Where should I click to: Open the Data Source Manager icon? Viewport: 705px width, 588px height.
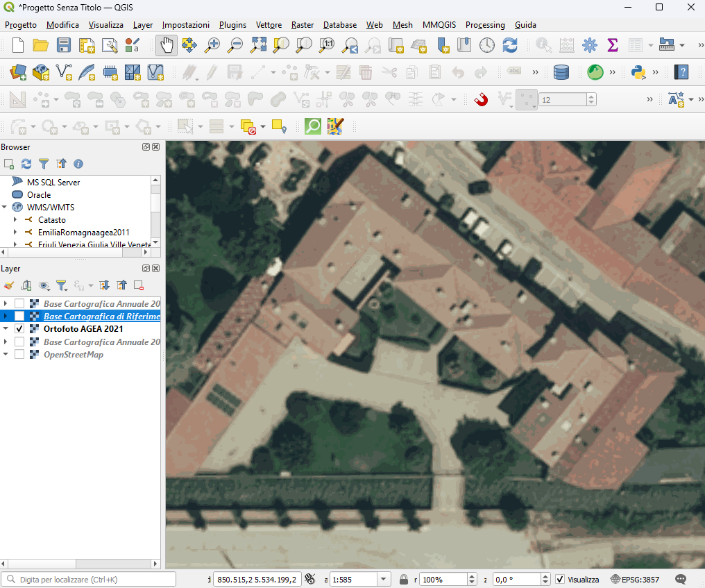pyautogui.click(x=18, y=72)
